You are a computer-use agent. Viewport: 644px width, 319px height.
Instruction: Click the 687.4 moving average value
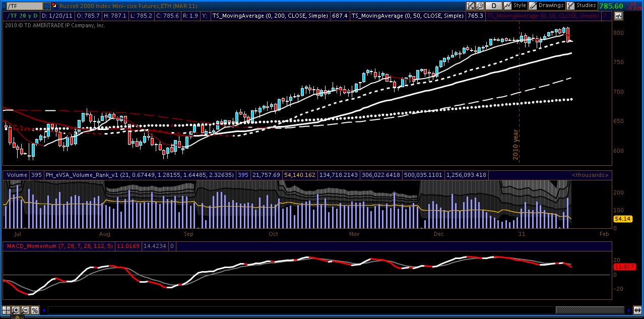(x=340, y=16)
